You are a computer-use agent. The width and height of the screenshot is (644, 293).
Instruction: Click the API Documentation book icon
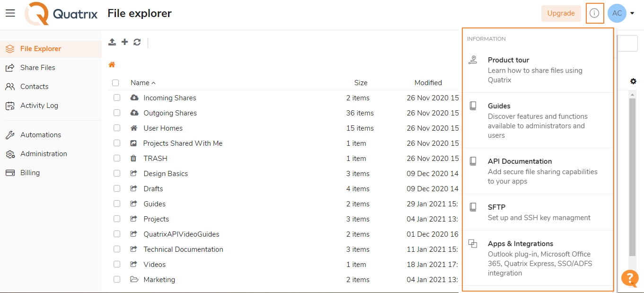(x=473, y=161)
